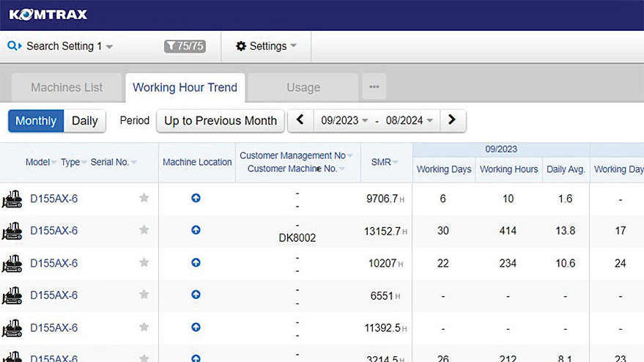The image size is (644, 362).
Task: Open the more tabs ellipsis button
Action: (374, 87)
